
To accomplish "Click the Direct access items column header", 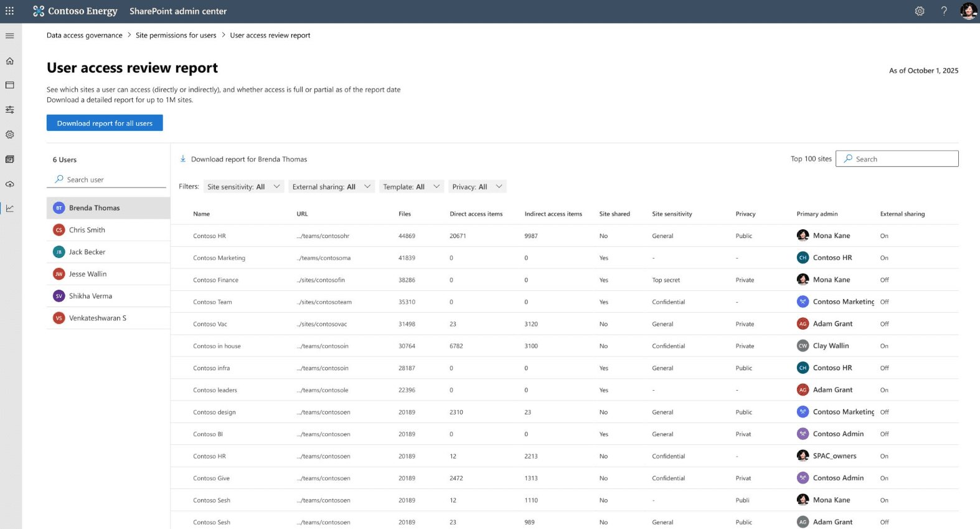I will 476,214.
